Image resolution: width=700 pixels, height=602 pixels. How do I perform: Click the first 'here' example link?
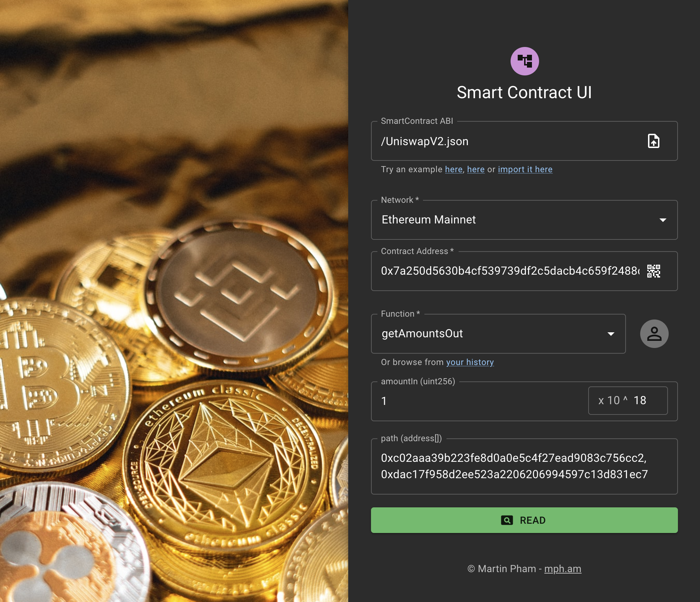point(454,169)
